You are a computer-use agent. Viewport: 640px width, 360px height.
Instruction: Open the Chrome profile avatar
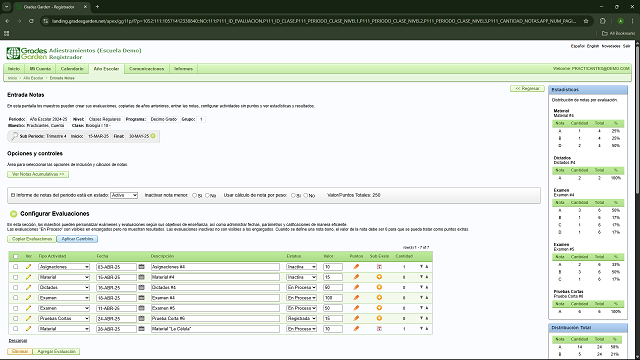pyautogui.click(x=620, y=21)
